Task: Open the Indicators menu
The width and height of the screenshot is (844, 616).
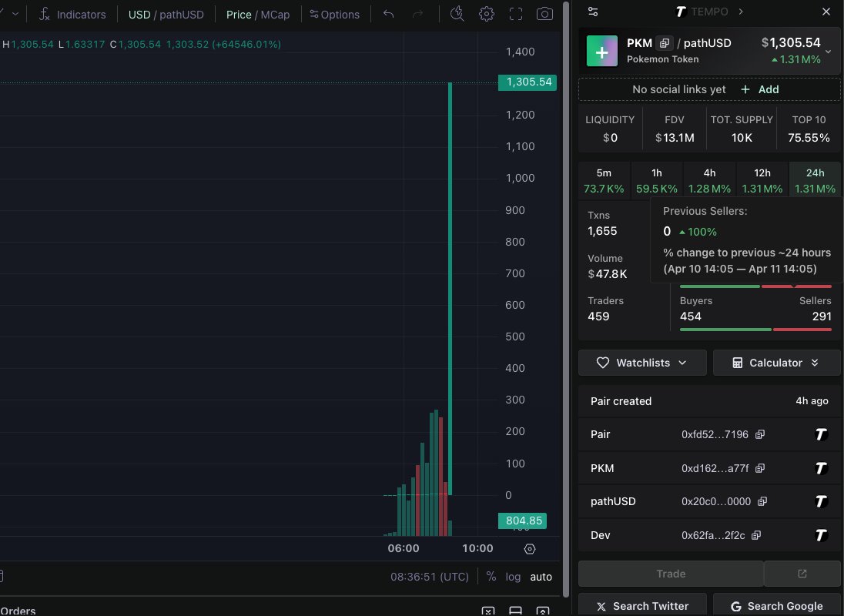Action: pos(72,15)
